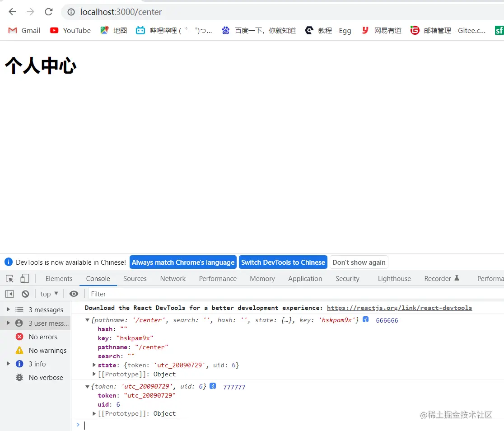Click the blue DevTools info banner icon
The height and width of the screenshot is (431, 504).
coord(9,262)
